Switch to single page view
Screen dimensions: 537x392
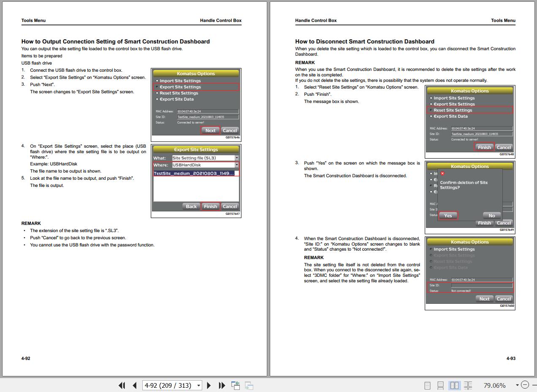[x=427, y=385]
